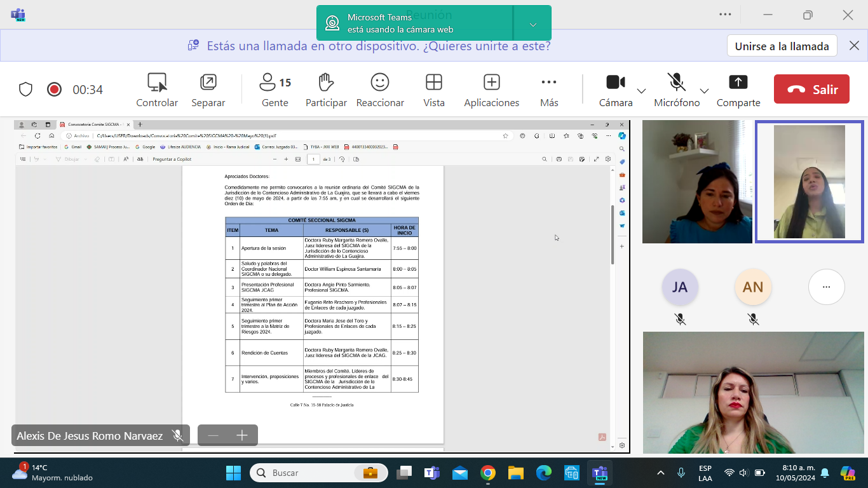Open the Teams title bar more options
868x488 pixels.
pyautogui.click(x=725, y=15)
